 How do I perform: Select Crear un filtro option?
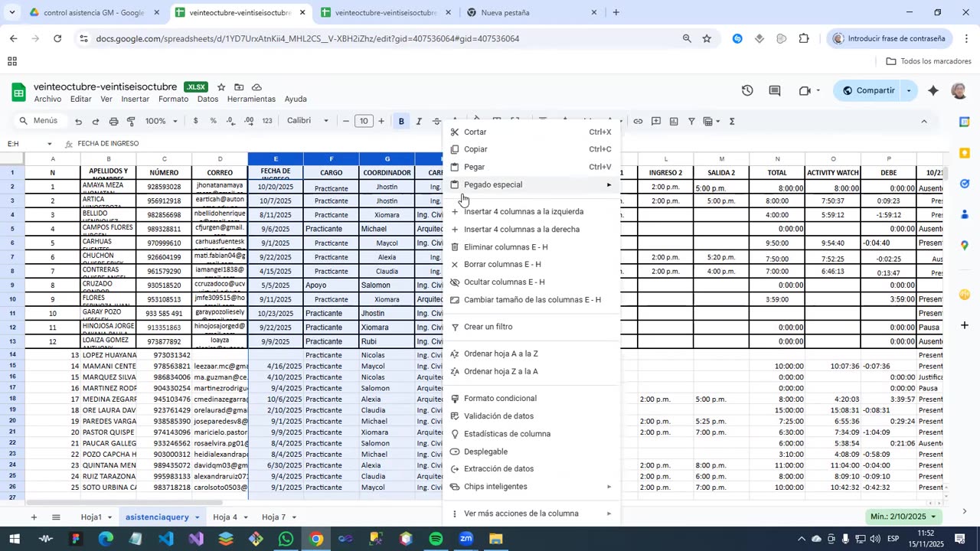(532, 327)
